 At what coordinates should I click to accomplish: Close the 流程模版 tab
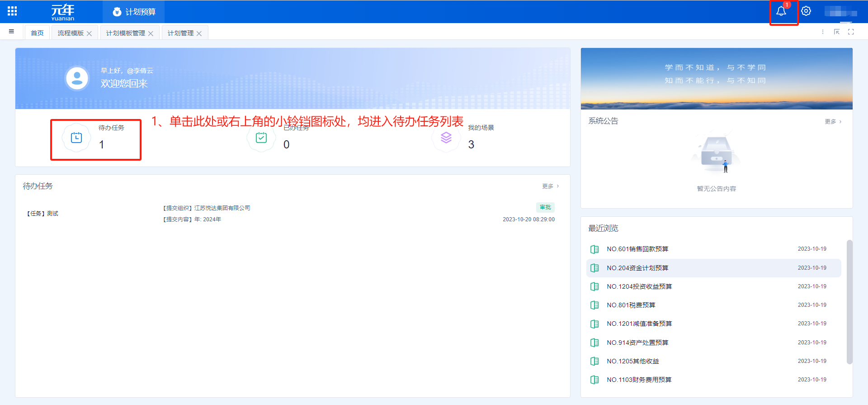pos(90,33)
